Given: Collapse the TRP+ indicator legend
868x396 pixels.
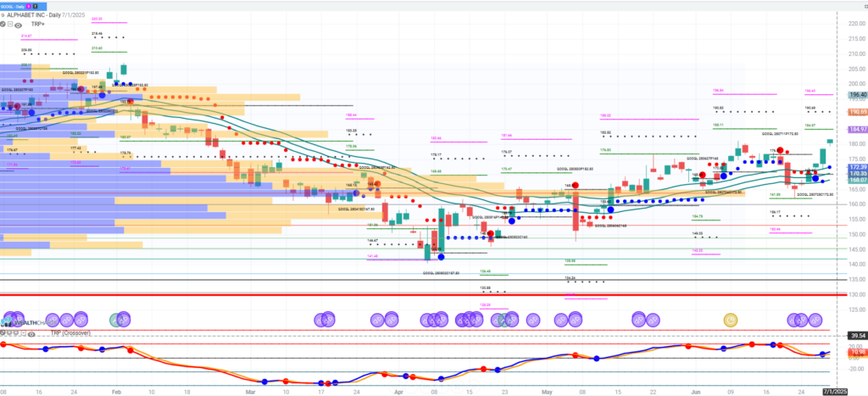Looking at the screenshot, I should [10, 25].
